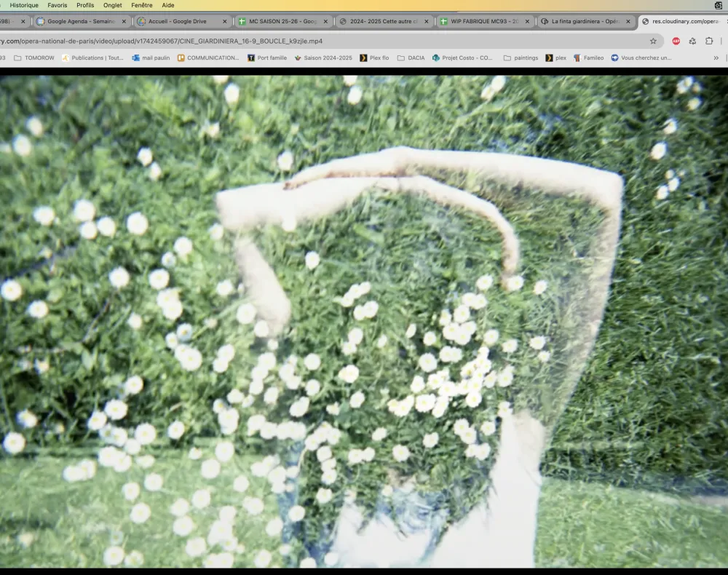
Task: Open the Famileo bookmark
Action: 588,57
